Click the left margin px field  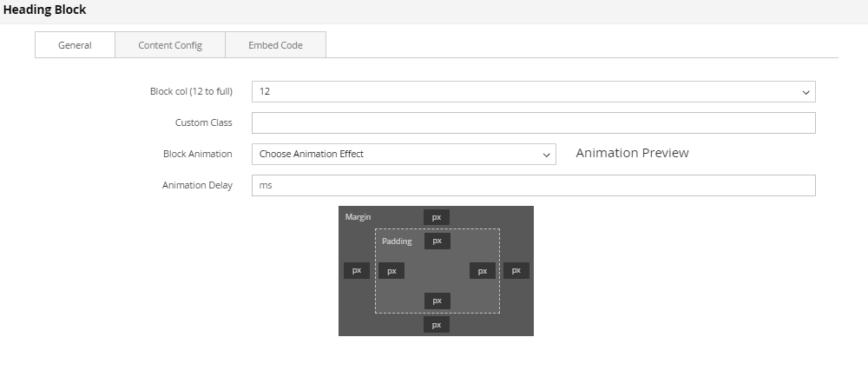[x=356, y=270]
